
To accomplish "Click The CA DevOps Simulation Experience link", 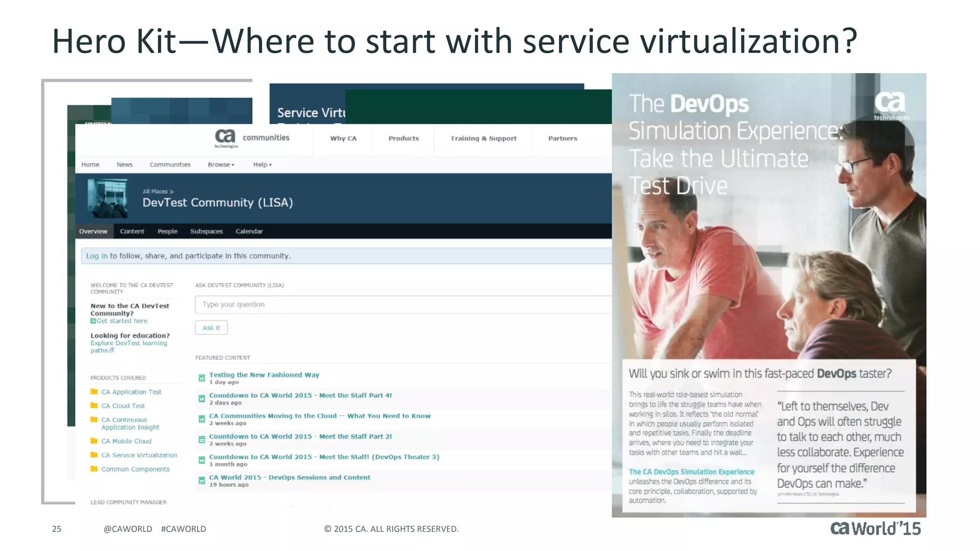I will (x=691, y=472).
